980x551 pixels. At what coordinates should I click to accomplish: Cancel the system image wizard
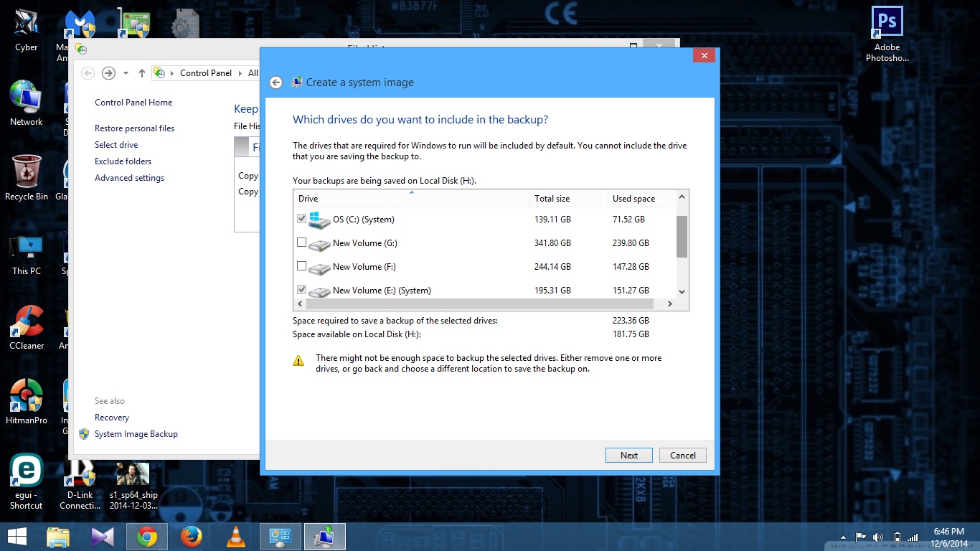(x=683, y=456)
